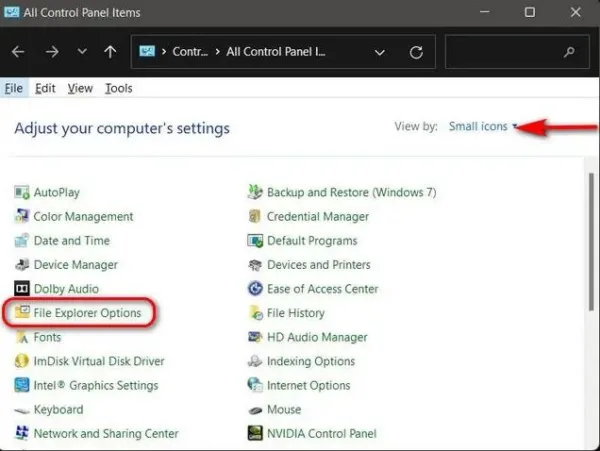Click the vertical scrollbar thumb

(592, 242)
